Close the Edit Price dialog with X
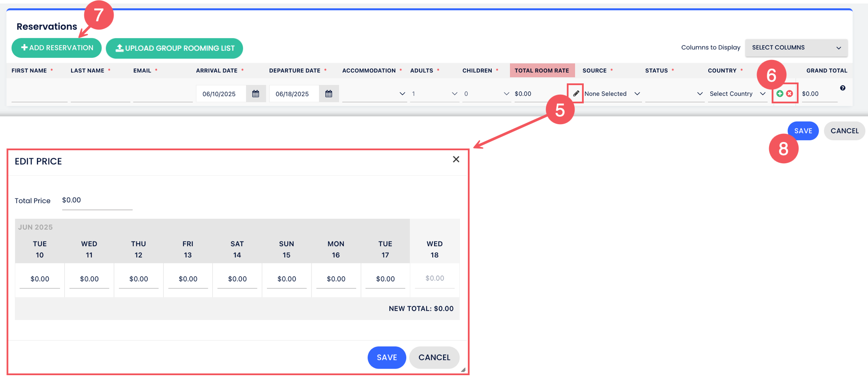This screenshot has width=868, height=383. [456, 159]
